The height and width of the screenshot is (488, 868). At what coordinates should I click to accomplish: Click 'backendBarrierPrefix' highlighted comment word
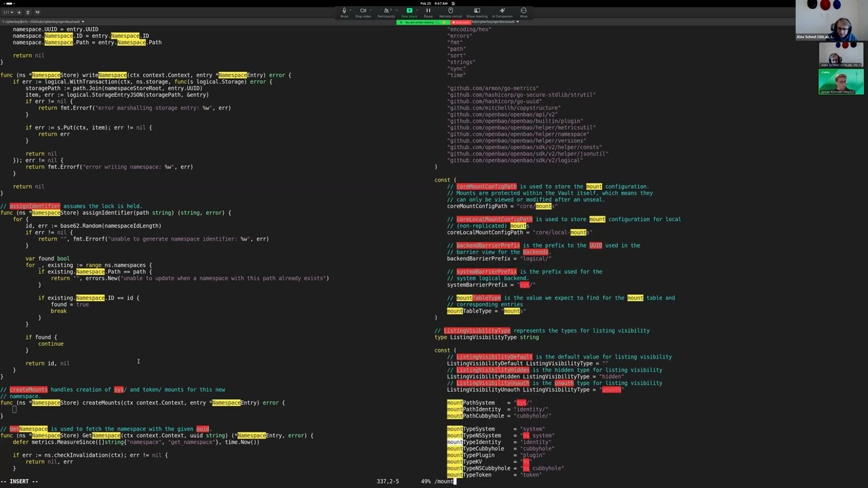pyautogui.click(x=488, y=245)
